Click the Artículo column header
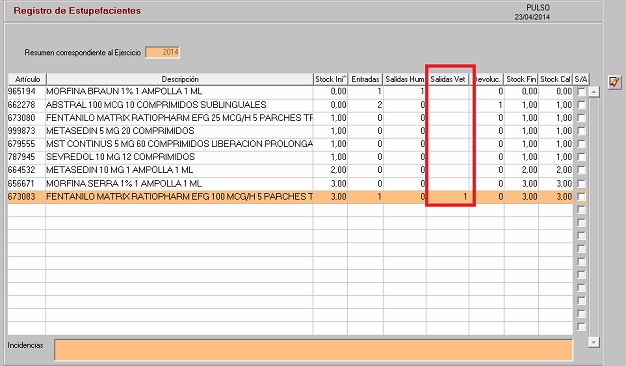Image resolution: width=626 pixels, height=366 pixels. [x=27, y=79]
